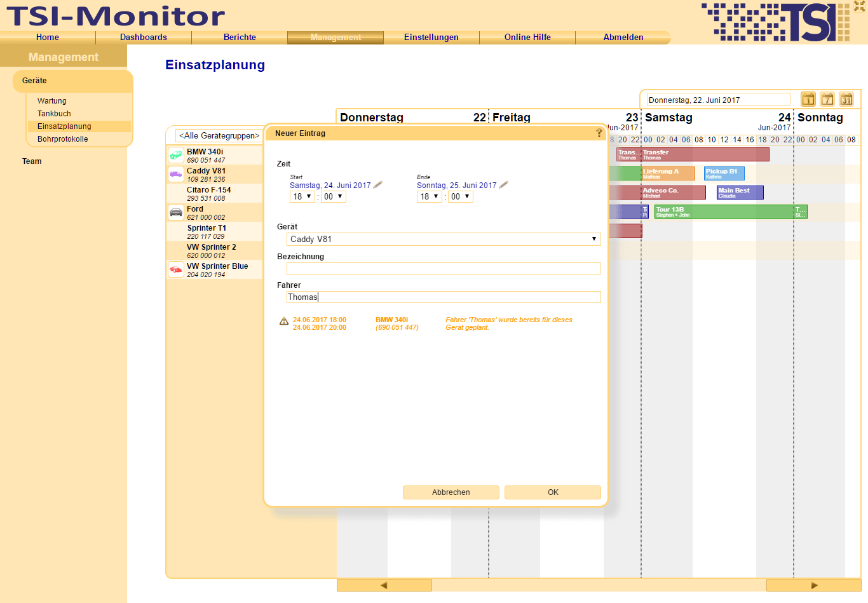Select the red Adveco Co. entry
Image resolution: width=868 pixels, height=603 pixels.
[674, 193]
